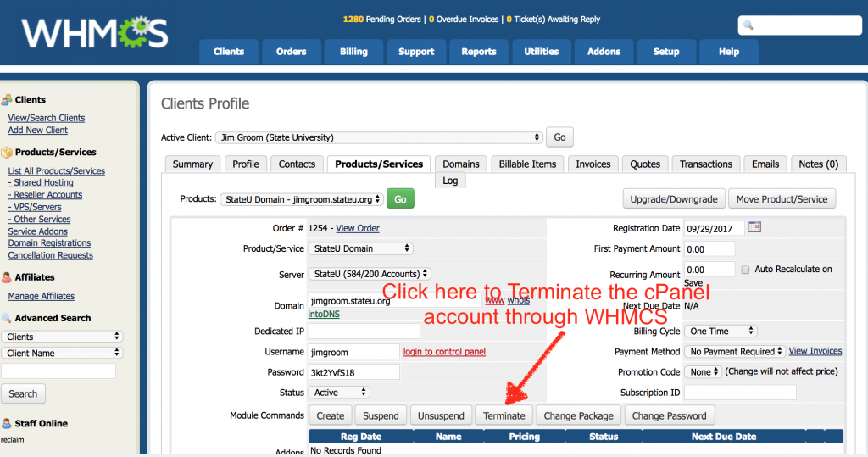
Task: Open the Billing Cycle dropdown
Action: [x=721, y=332]
